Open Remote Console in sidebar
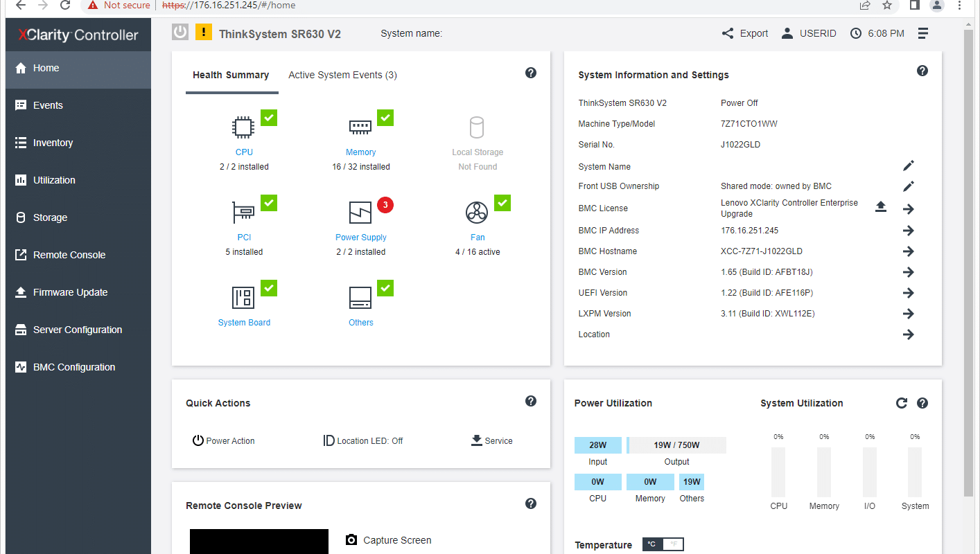Viewport: 980px width, 554px height. (78, 255)
